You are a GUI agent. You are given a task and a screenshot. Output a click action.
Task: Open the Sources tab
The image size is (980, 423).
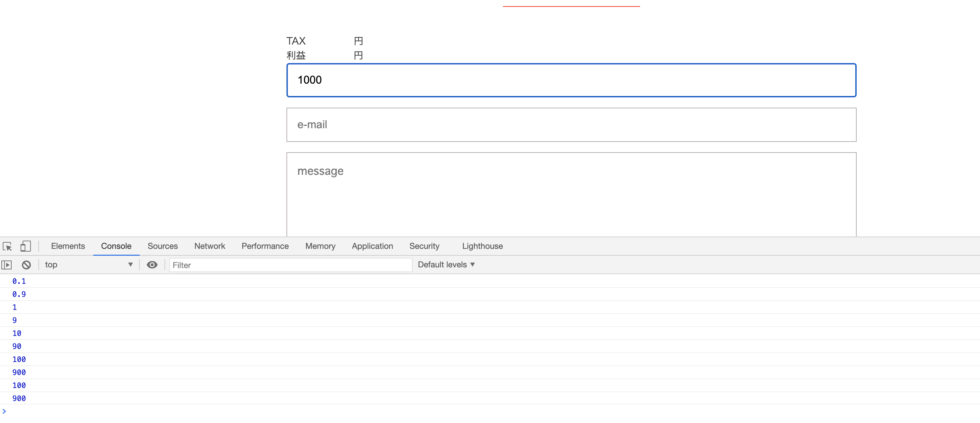[162, 246]
